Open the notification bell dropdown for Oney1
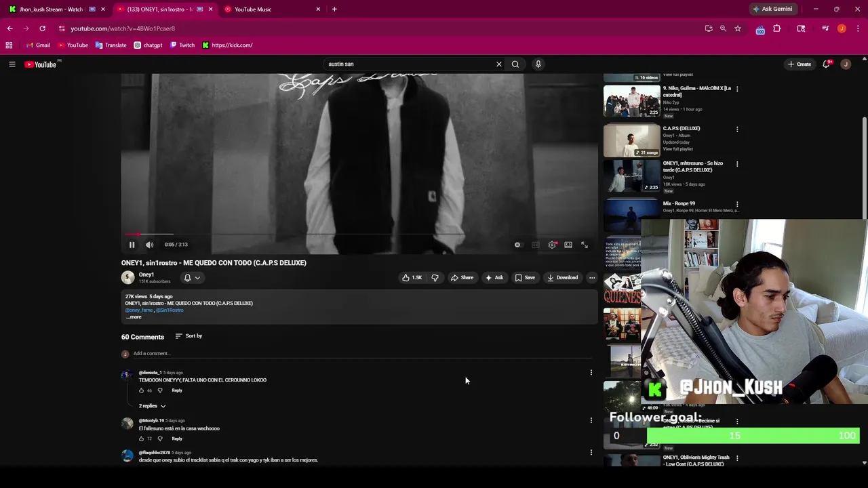Image resolution: width=868 pixels, height=488 pixels. (193, 277)
